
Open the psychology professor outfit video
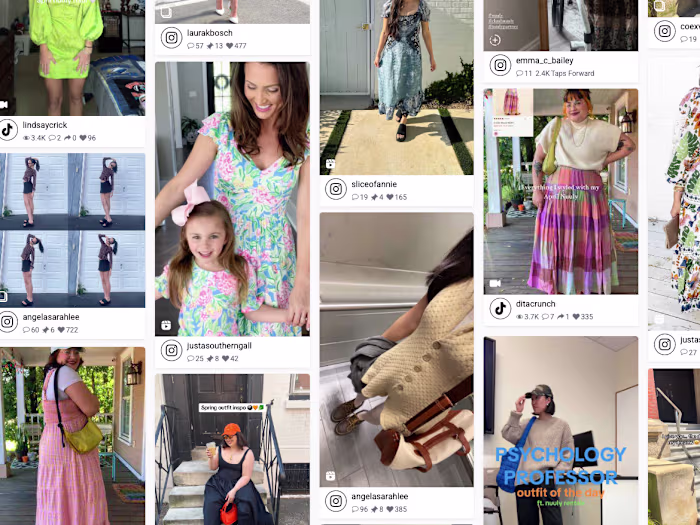[x=561, y=431]
